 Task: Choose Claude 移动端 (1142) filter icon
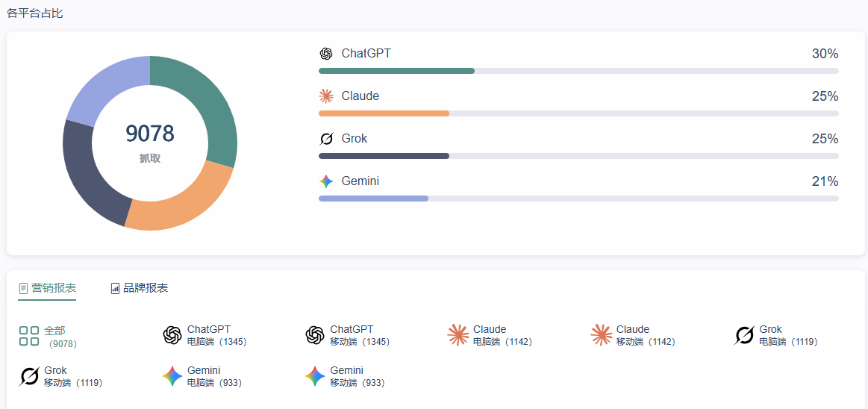602,336
